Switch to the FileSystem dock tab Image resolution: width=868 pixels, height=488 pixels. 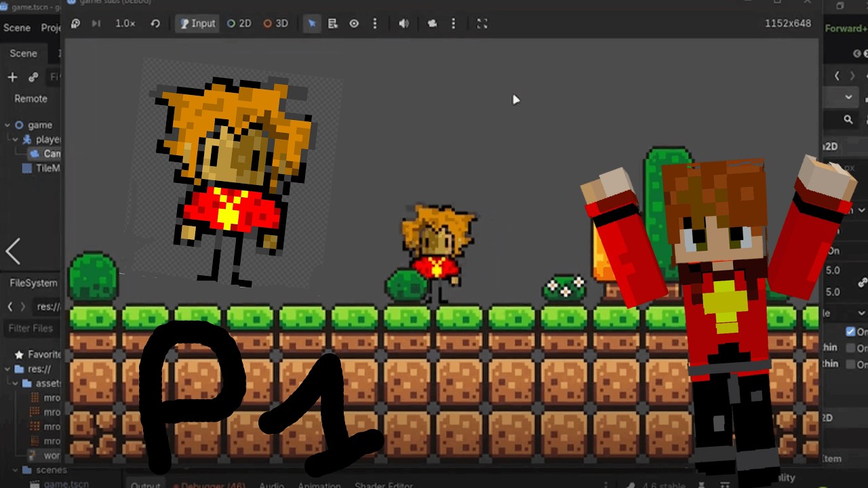point(33,283)
